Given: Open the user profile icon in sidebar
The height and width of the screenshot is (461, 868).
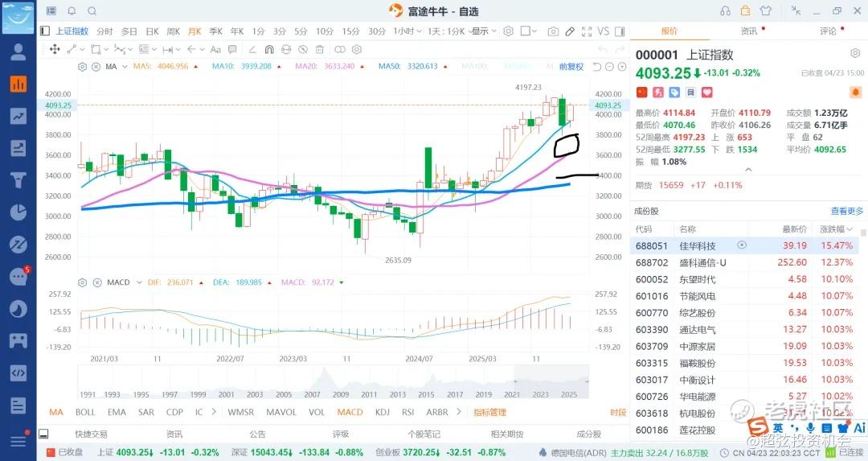Looking at the screenshot, I should coord(18,52).
